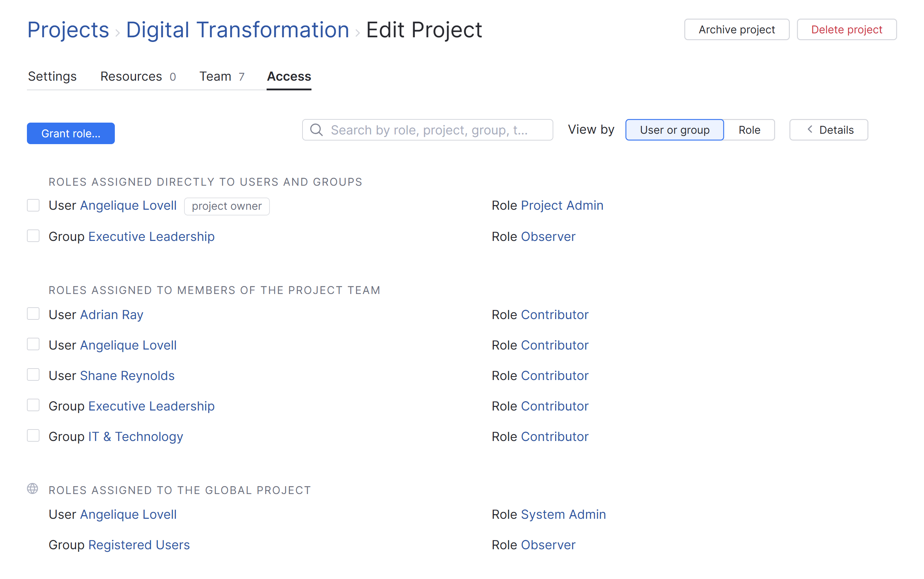
Task: Select the User or group view option
Action: click(x=674, y=130)
